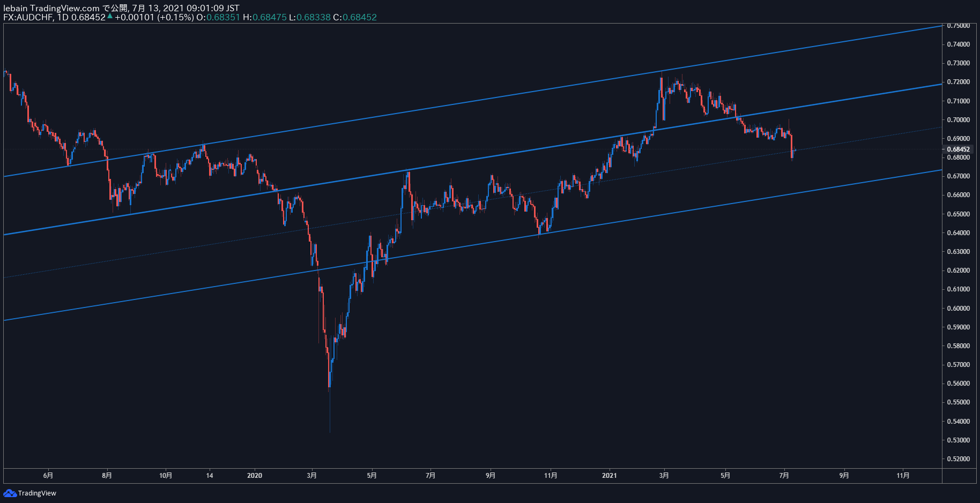Click the 1D interval label in header
980x503 pixels.
click(63, 17)
